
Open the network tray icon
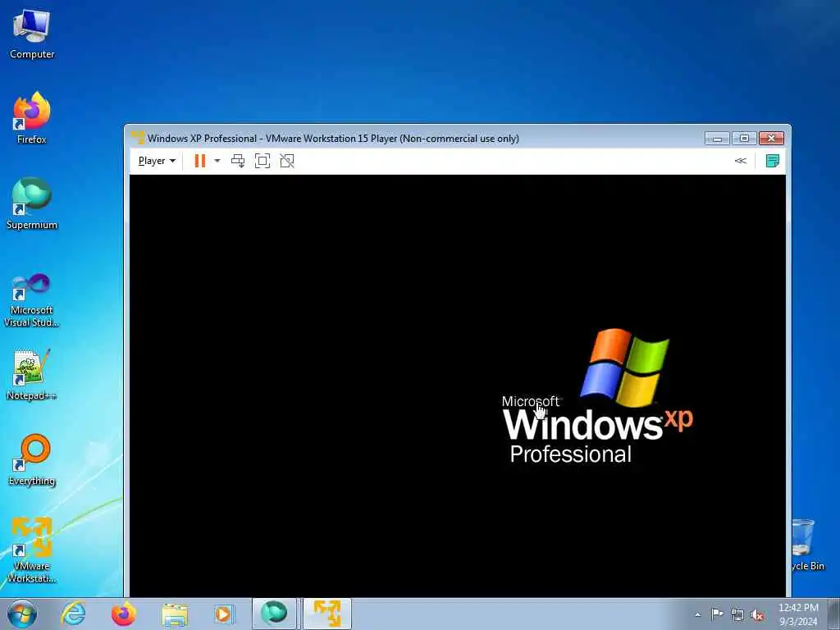click(737, 615)
